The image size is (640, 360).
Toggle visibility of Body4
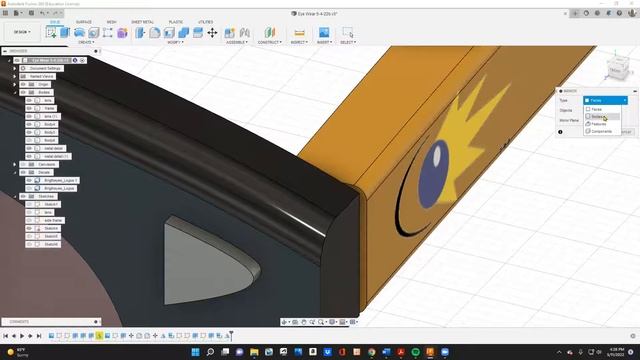coord(29,124)
